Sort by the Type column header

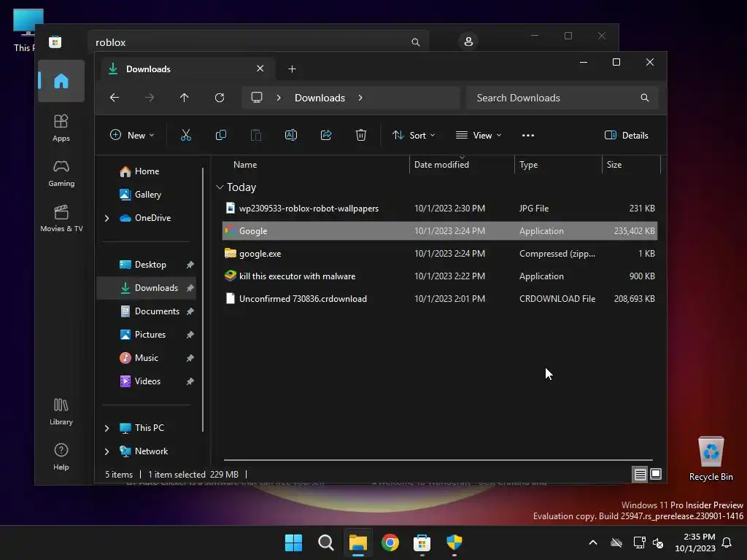(x=558, y=165)
